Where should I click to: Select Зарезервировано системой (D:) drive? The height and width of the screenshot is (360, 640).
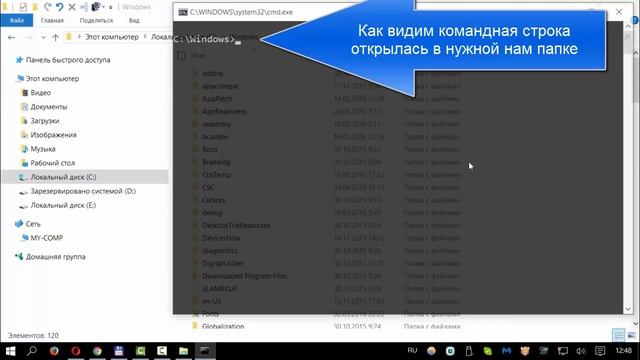coord(83,191)
